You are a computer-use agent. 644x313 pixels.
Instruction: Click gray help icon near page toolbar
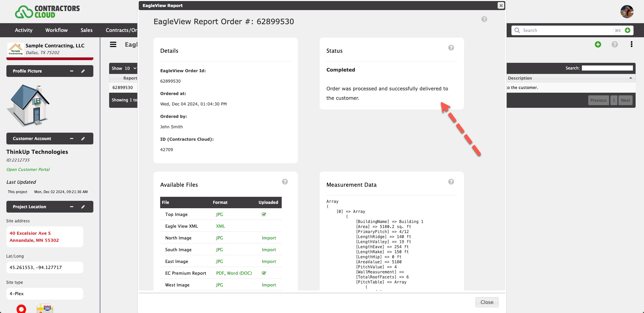(615, 44)
